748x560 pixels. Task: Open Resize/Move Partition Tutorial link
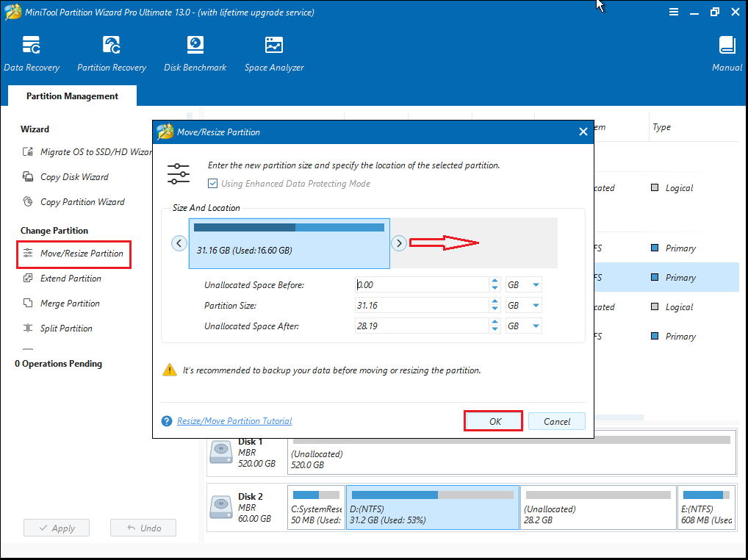[x=234, y=421]
